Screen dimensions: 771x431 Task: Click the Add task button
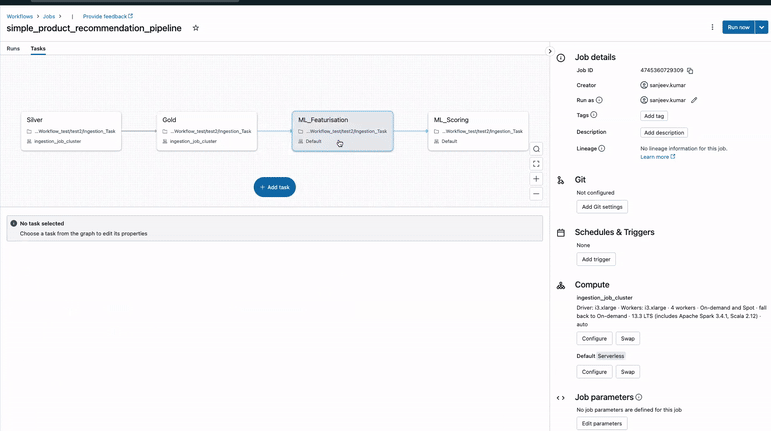click(274, 187)
